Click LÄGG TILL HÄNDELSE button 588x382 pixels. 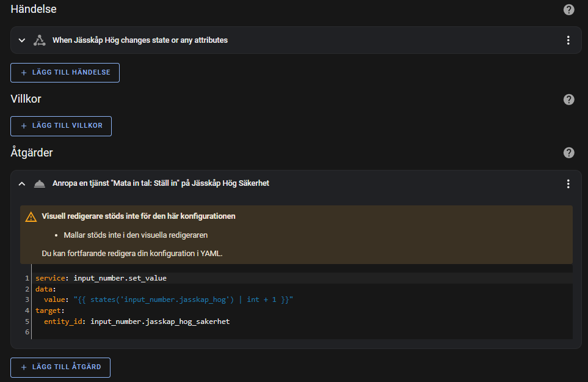pyautogui.click(x=65, y=72)
